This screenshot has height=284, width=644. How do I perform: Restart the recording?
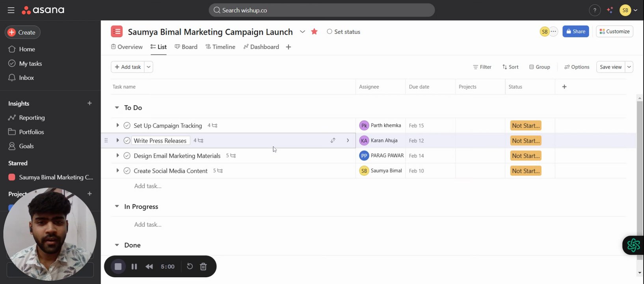point(190,267)
